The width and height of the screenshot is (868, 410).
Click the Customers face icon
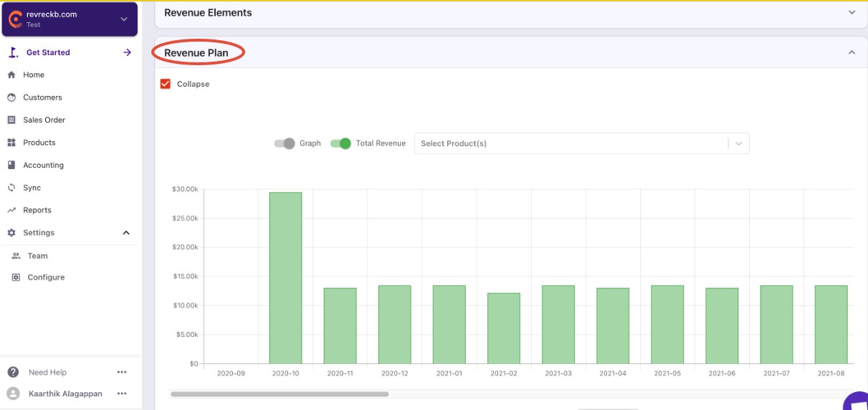(x=11, y=97)
